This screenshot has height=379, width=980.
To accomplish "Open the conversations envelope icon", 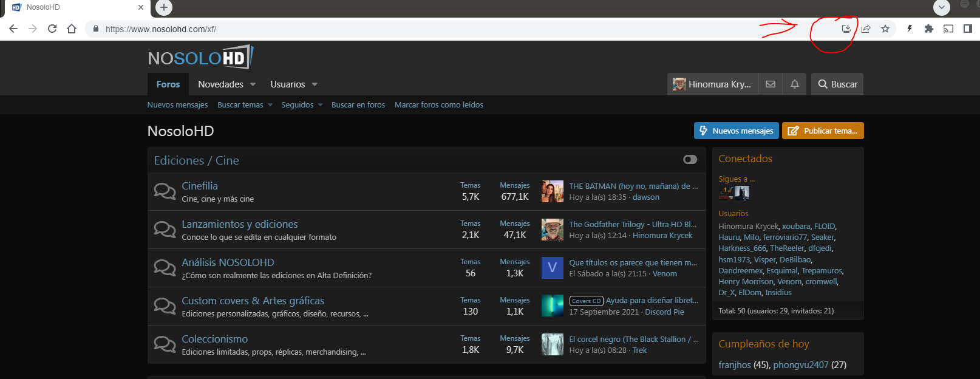I will pos(771,84).
